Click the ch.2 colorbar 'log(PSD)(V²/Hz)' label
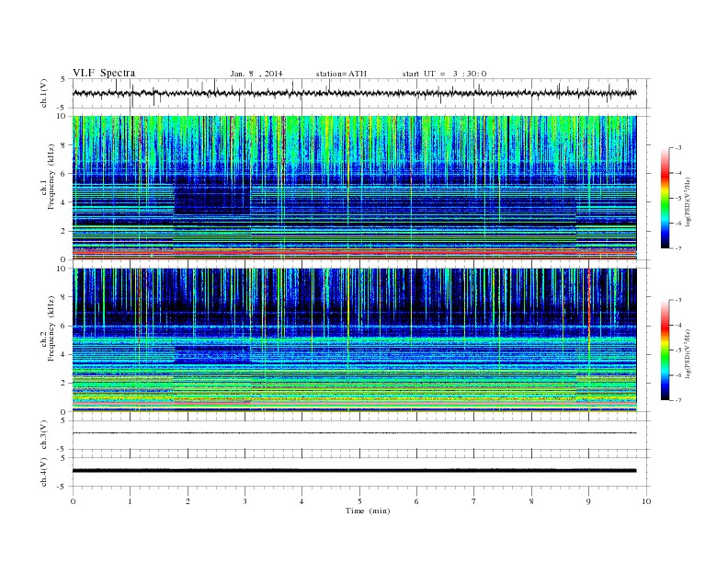The height and width of the screenshot is (563, 728). click(x=689, y=353)
